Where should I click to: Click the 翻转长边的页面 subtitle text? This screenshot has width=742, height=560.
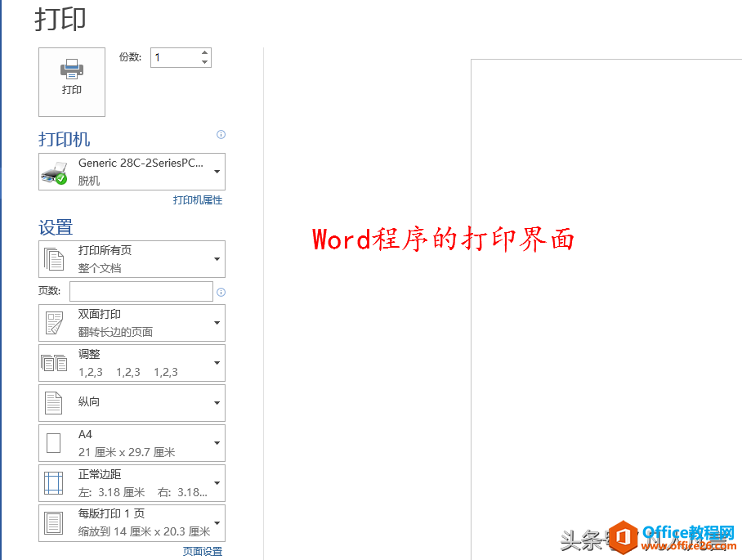coord(115,332)
